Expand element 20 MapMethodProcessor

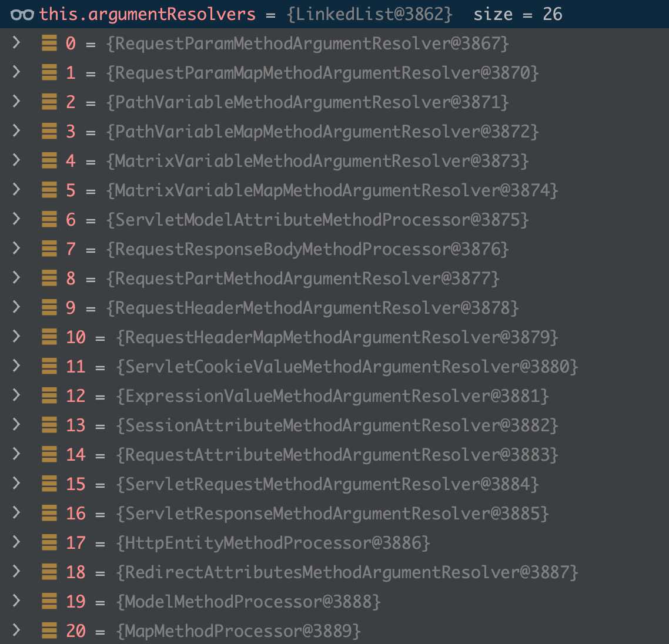(16, 630)
